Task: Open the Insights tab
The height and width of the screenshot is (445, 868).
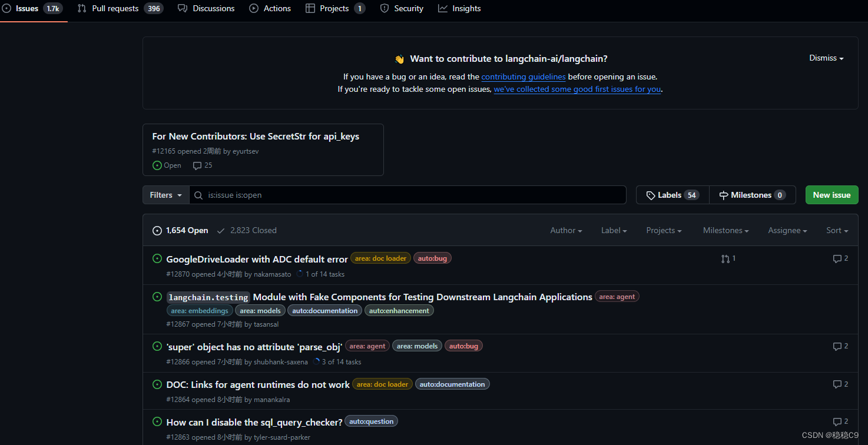Action: [459, 8]
